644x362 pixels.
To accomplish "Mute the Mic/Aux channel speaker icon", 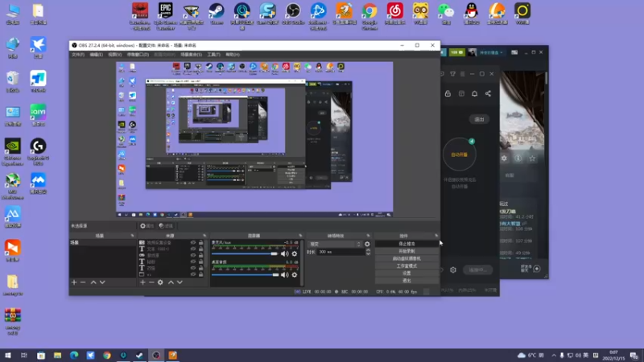I will 285,253.
